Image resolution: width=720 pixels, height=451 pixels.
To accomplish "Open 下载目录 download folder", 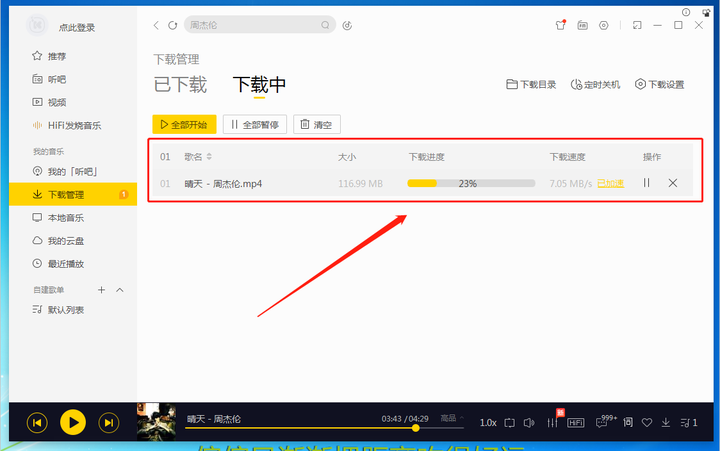I will click(531, 85).
